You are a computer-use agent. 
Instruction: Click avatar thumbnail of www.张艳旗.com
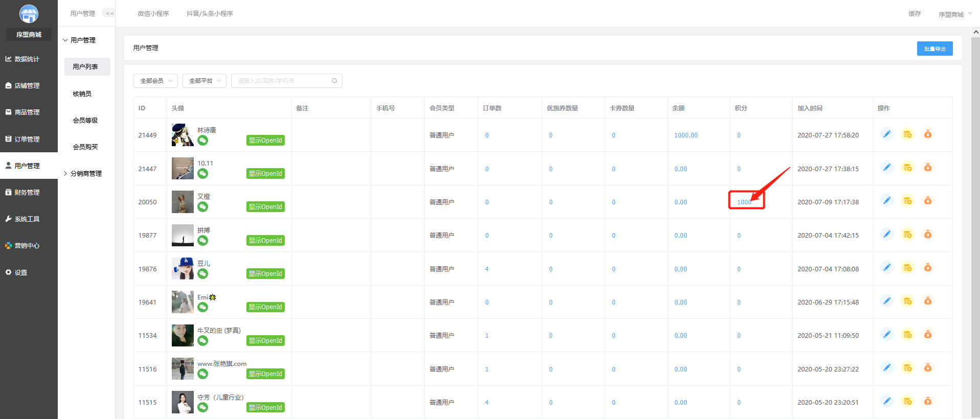click(x=183, y=369)
